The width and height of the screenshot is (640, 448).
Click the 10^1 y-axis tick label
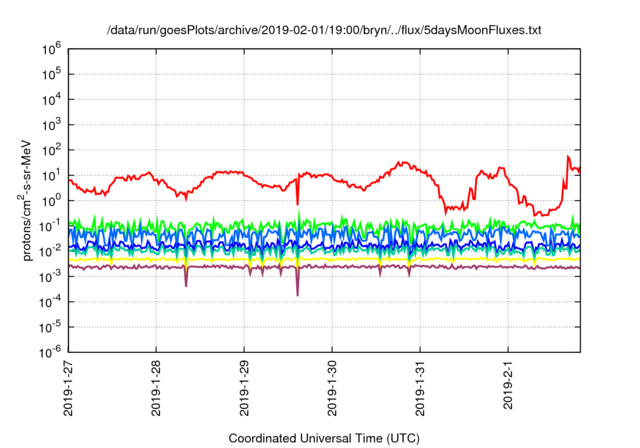(x=51, y=175)
